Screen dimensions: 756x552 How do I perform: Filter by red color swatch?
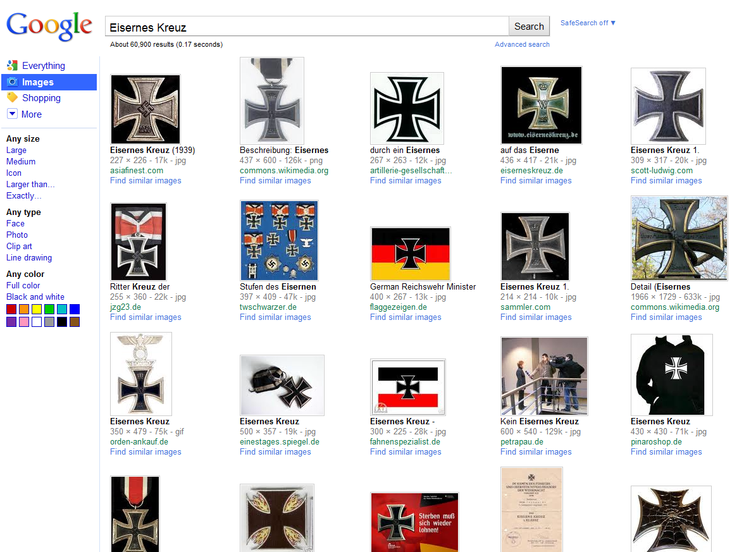click(11, 309)
